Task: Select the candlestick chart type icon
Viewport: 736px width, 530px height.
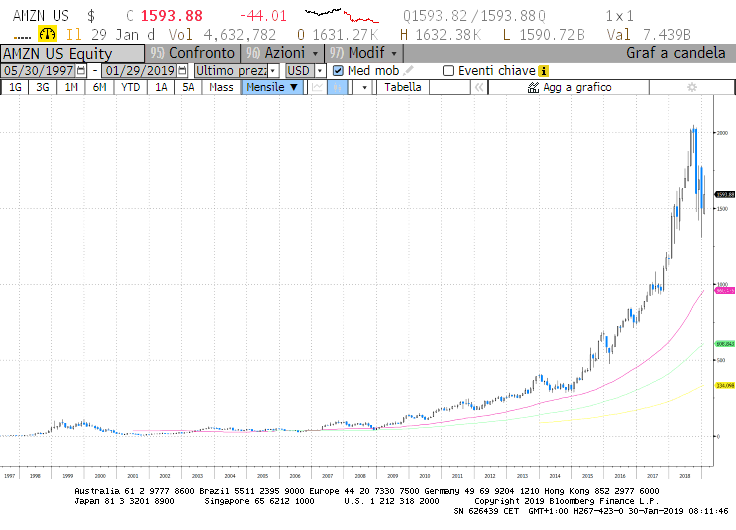Action: point(337,87)
